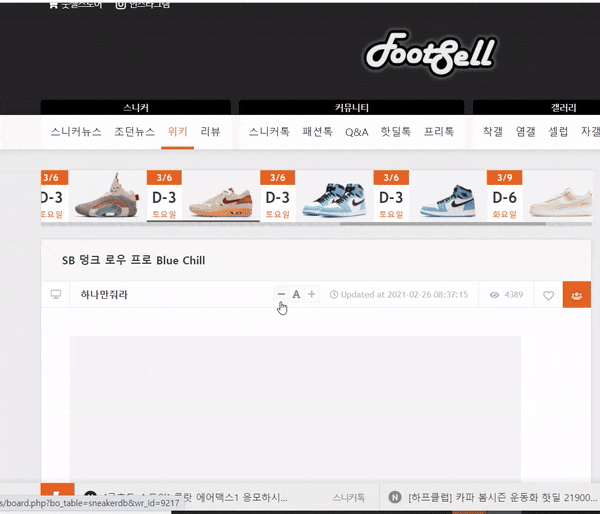Viewport: 600px width, 514px height.
Task: Open the 커뮤니티 main category
Action: click(352, 108)
